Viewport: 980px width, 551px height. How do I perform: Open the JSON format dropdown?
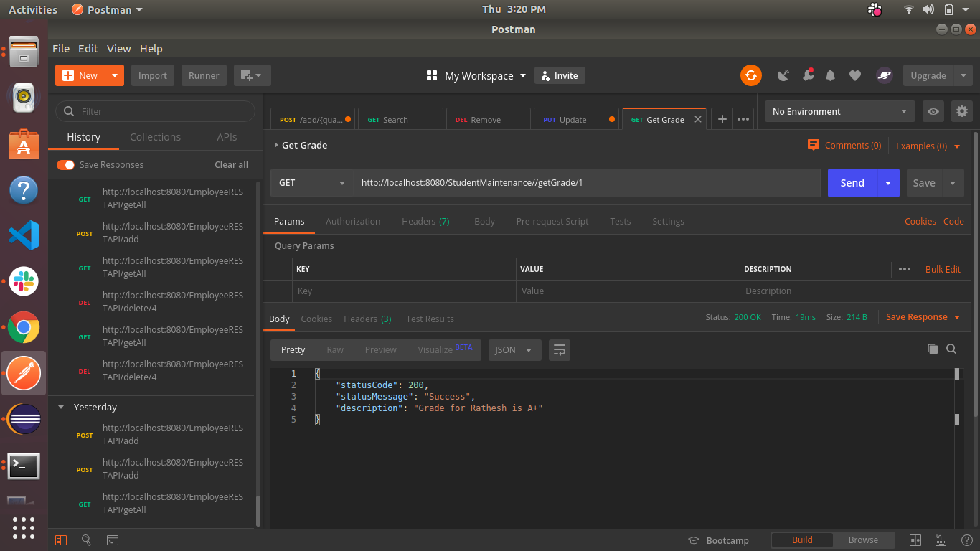(x=514, y=349)
